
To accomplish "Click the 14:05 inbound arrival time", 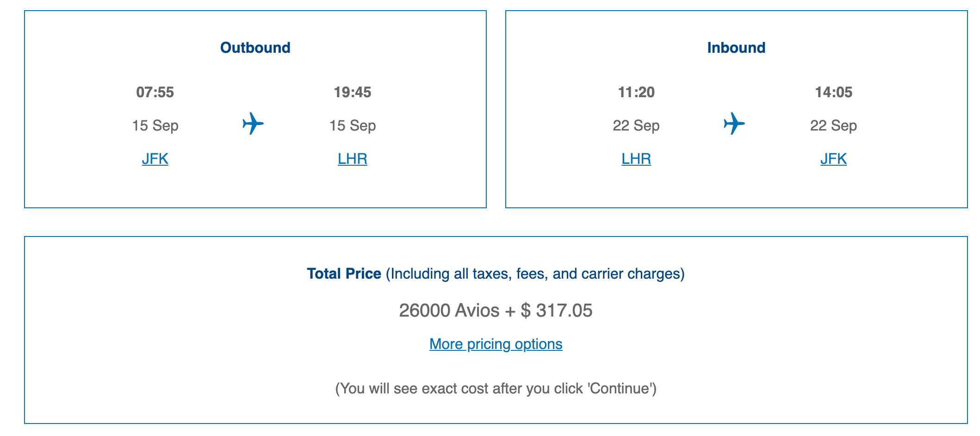I will coord(833,92).
